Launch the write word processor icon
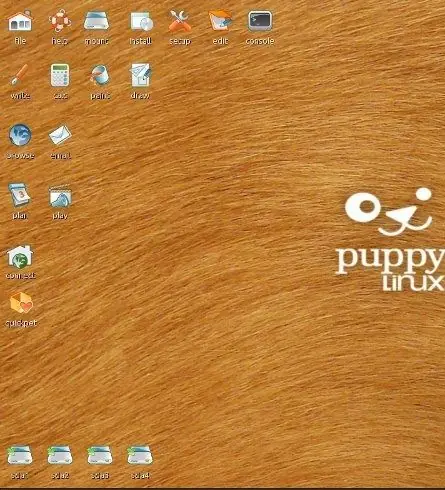This screenshot has width=445, height=490. coord(20,75)
